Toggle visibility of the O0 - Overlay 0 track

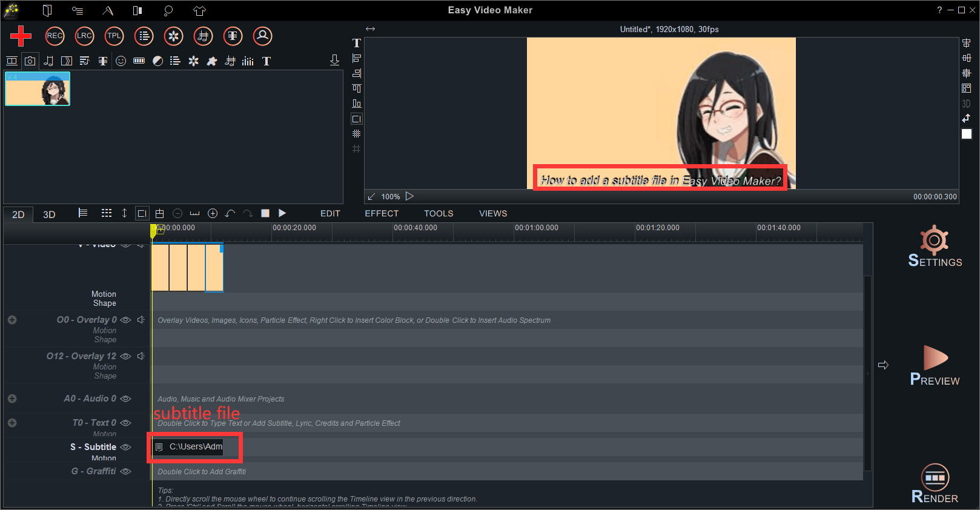(125, 320)
